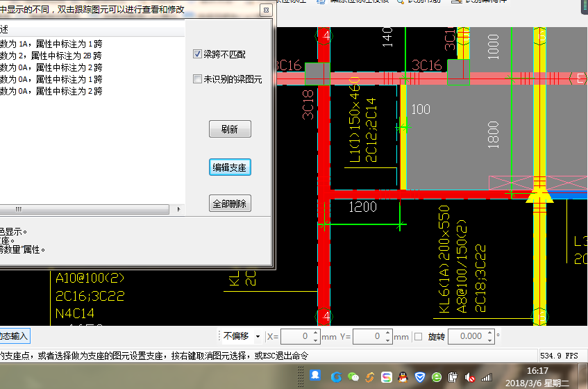Open the Sogou browser taskbar icon
Screen dimensions: 588x389
[x=336, y=377]
